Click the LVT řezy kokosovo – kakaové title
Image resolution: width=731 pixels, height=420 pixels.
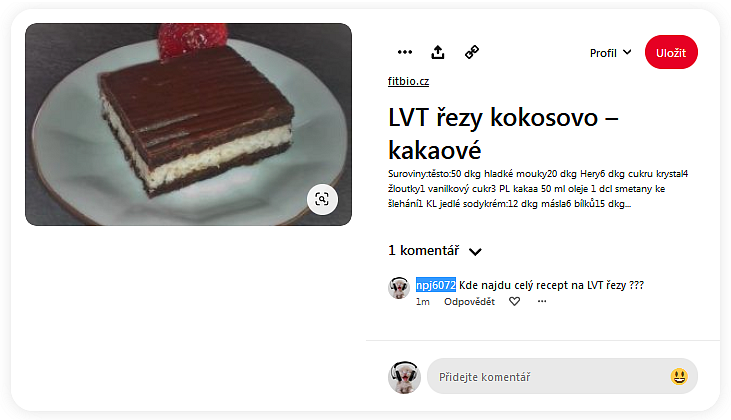(503, 133)
